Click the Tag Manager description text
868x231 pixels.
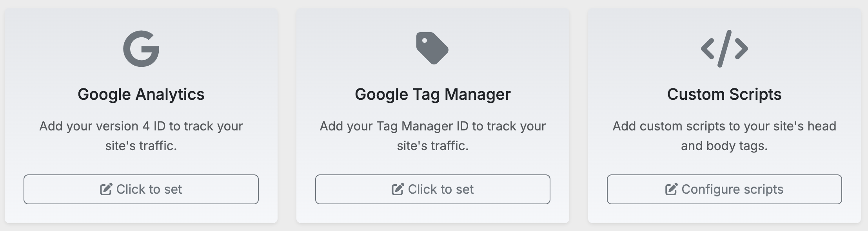pos(432,136)
